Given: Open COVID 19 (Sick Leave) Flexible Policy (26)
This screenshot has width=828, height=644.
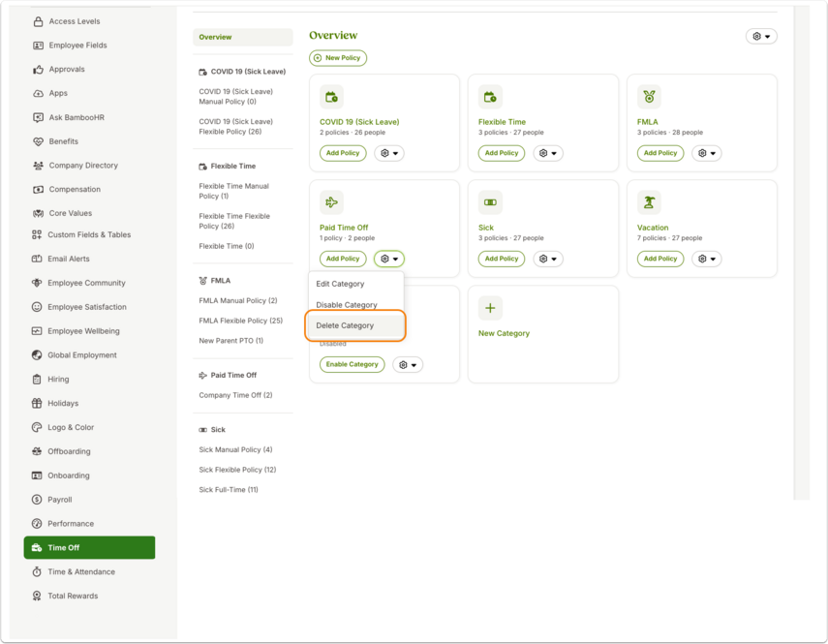Looking at the screenshot, I should 236,127.
